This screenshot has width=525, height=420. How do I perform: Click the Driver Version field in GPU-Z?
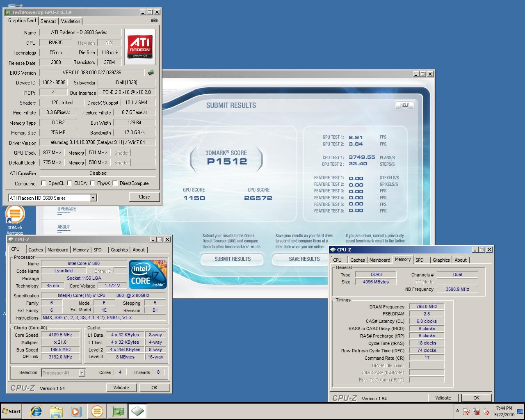click(x=98, y=143)
